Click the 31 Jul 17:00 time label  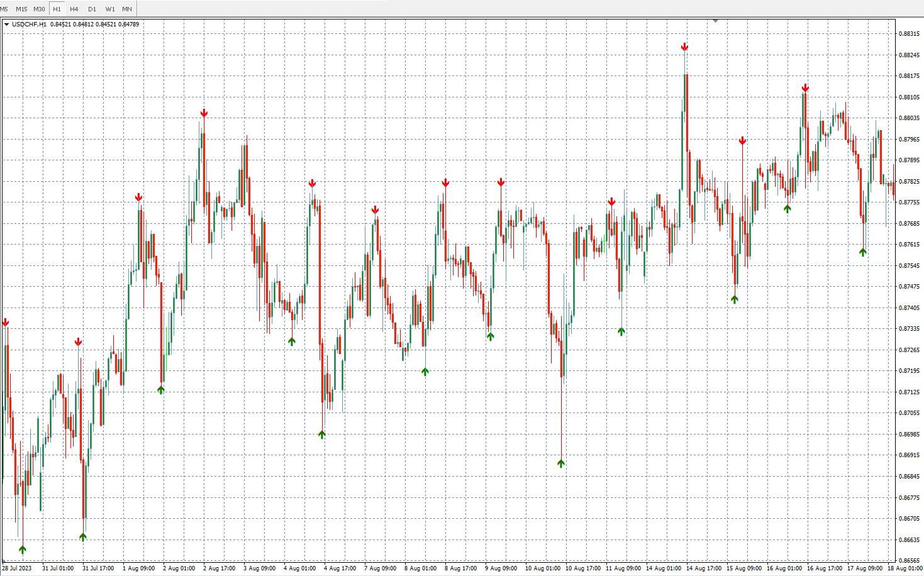(98, 568)
